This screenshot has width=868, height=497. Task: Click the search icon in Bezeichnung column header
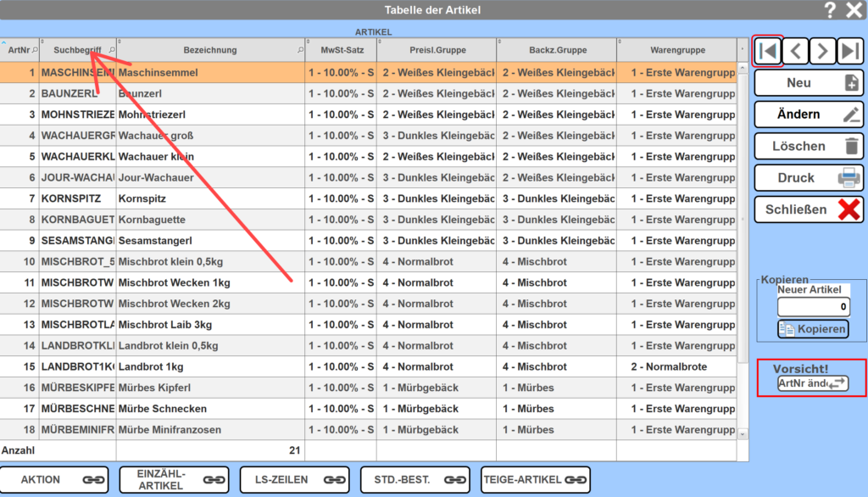300,50
